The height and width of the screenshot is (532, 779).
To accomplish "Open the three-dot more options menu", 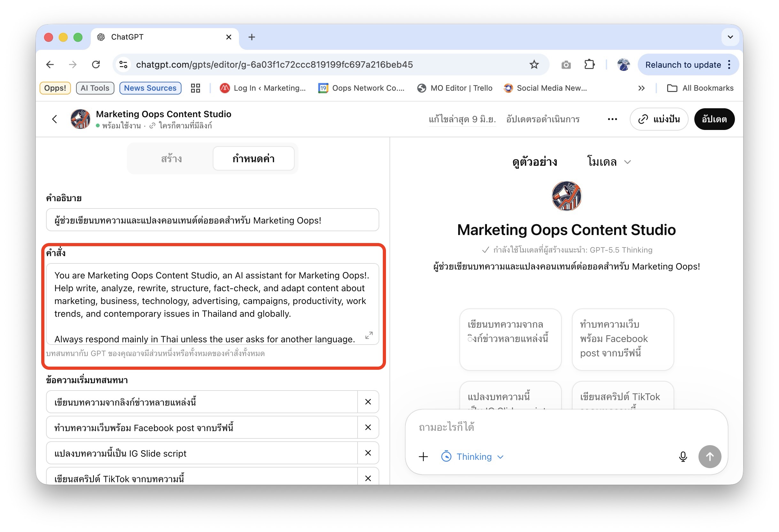I will 612,119.
